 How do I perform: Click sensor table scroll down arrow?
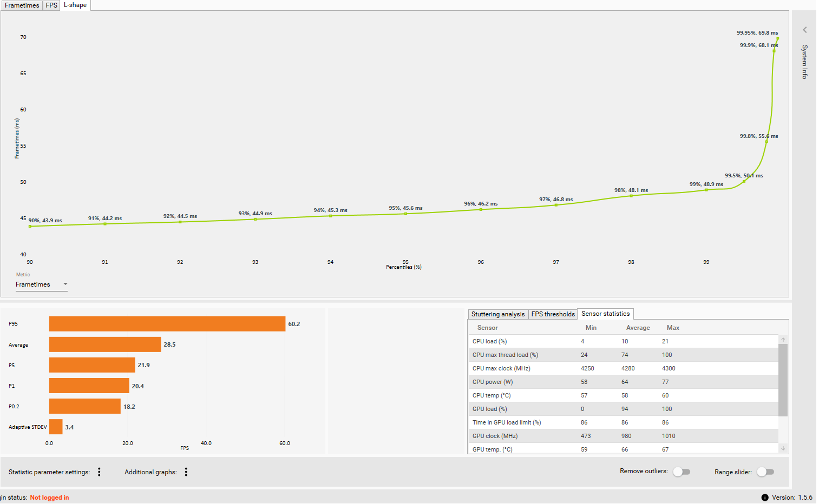783,448
